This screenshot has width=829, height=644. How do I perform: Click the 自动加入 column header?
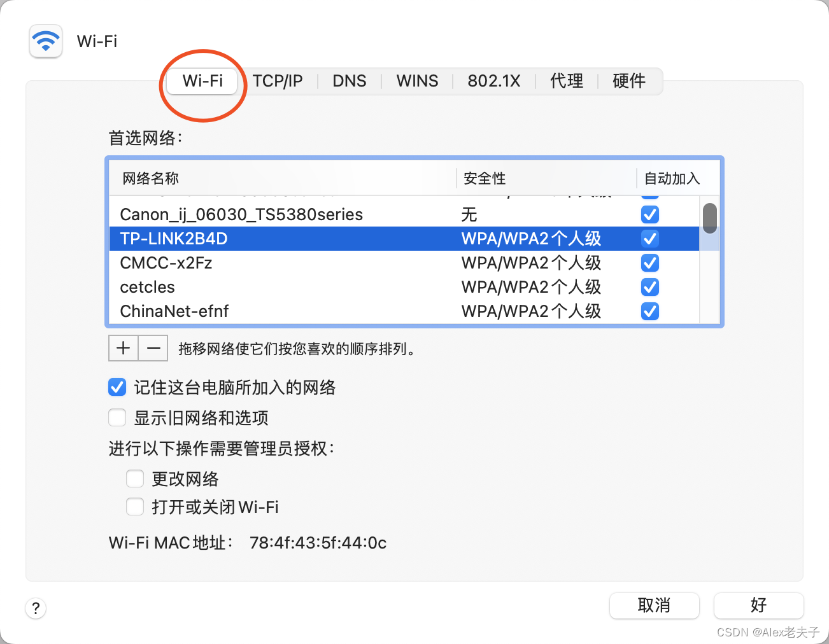click(x=678, y=178)
